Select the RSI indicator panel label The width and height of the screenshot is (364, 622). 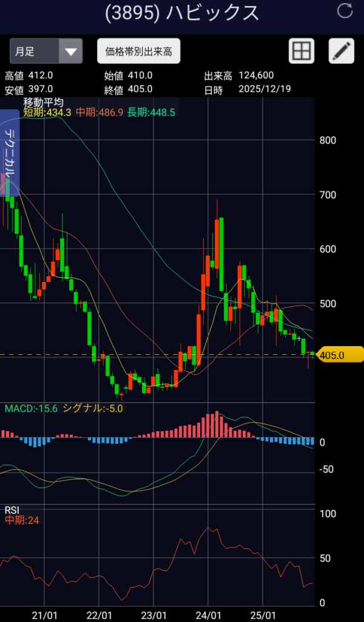[x=12, y=510]
